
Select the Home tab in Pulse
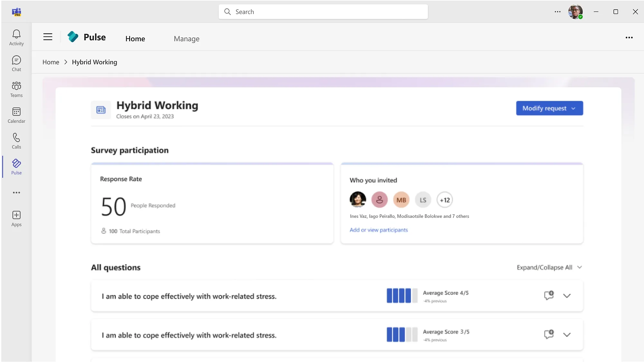135,39
